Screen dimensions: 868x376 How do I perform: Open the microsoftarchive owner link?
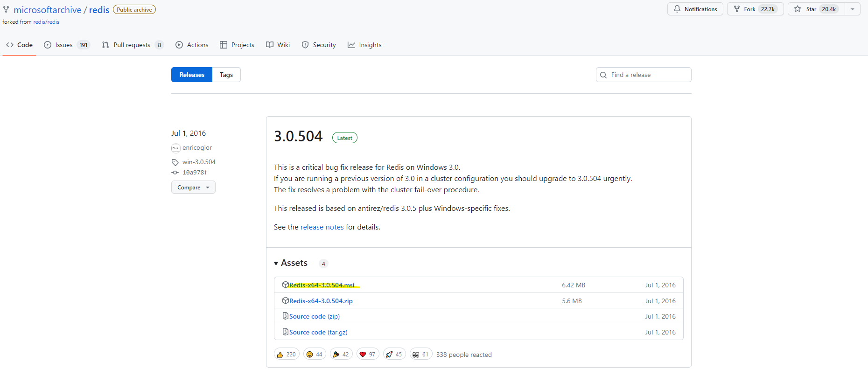point(48,10)
